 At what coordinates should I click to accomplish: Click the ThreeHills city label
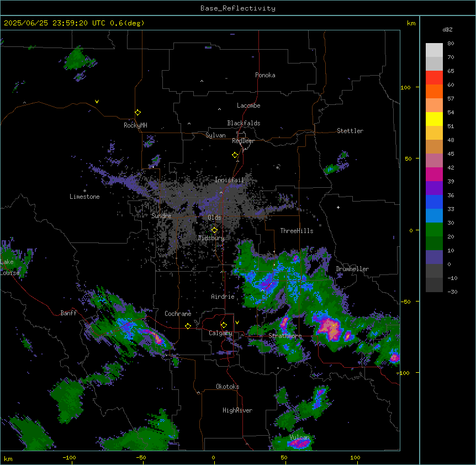pyautogui.click(x=297, y=231)
